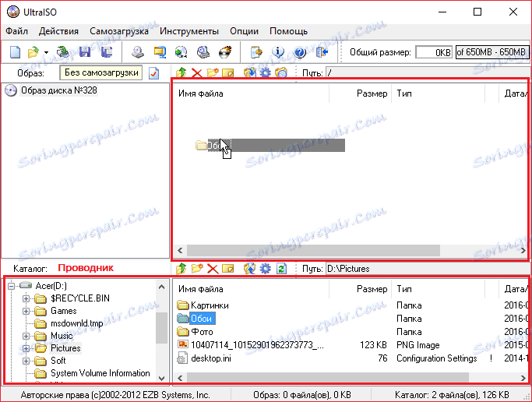The width and height of the screenshot is (532, 402).
Task: Select the Картинки folder in file list
Action: tap(210, 305)
